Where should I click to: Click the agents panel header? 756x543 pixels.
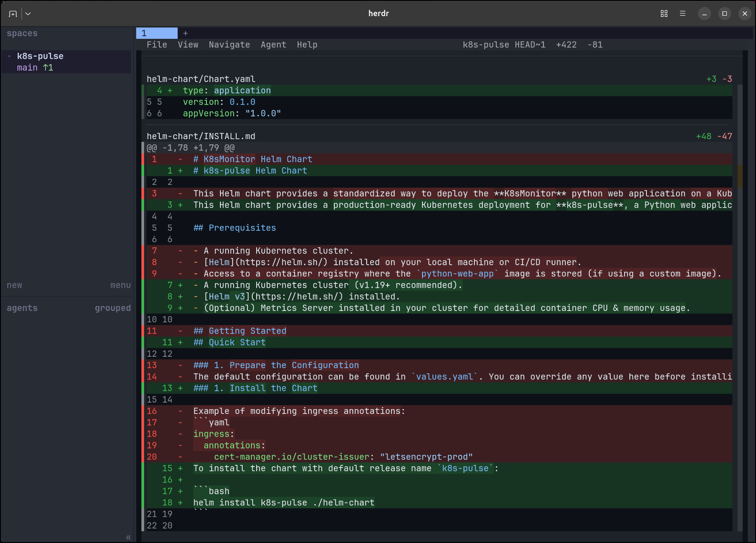[x=22, y=308]
